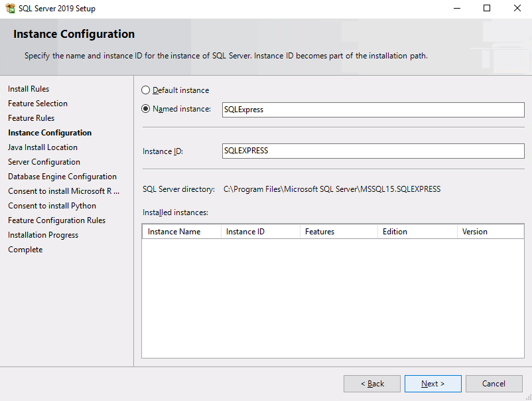Minimize the setup window
Image resolution: width=532 pixels, height=401 pixels.
457,8
